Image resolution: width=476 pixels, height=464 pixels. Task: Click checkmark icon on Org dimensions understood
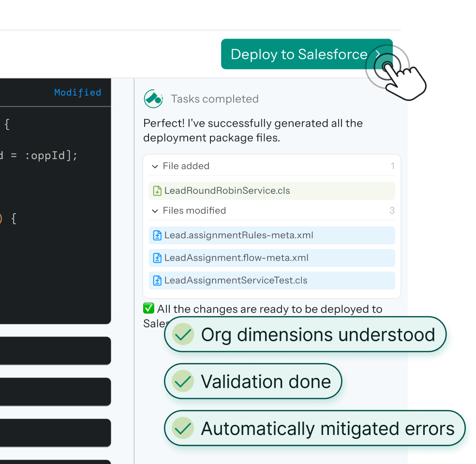coord(183,334)
